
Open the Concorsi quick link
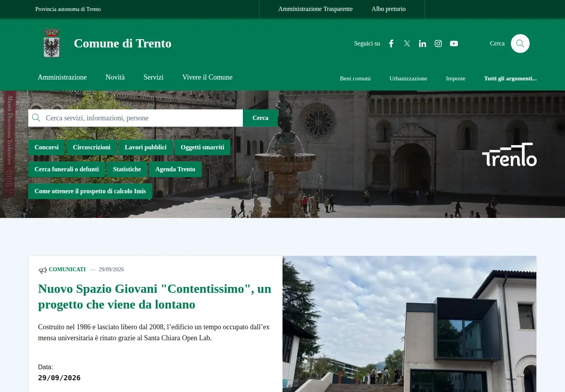pos(47,147)
